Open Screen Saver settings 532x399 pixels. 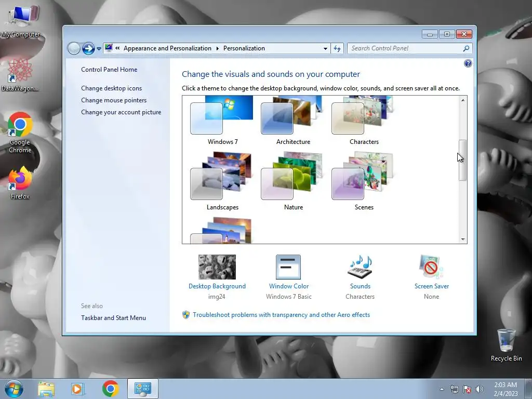click(x=432, y=277)
